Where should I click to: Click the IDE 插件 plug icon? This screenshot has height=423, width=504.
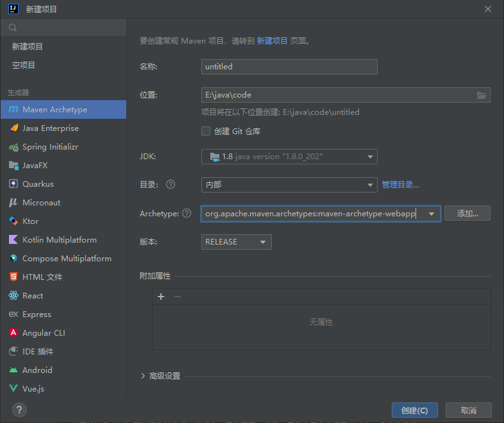coord(13,351)
